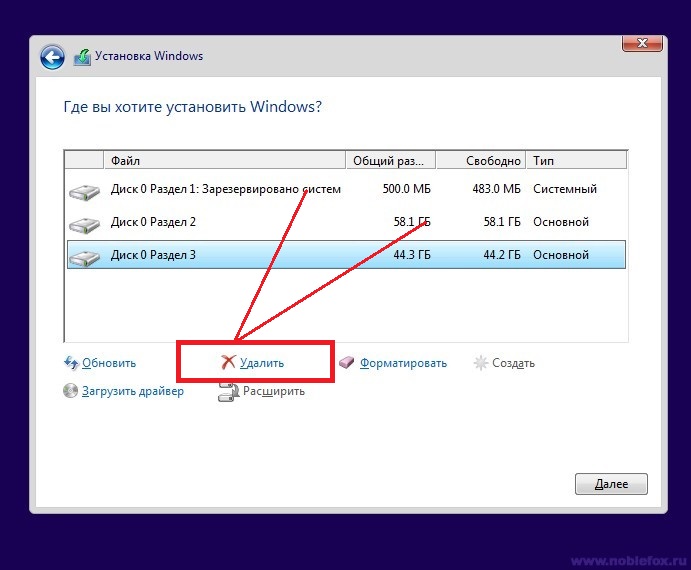Click the 500.0 МБ total size cell
Viewport: 691px width, 570px height.
406,189
